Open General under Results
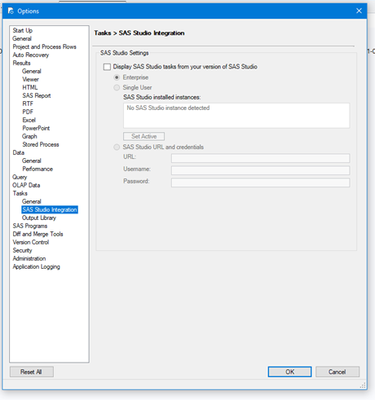This screenshot has height=400, width=375. pos(32,71)
